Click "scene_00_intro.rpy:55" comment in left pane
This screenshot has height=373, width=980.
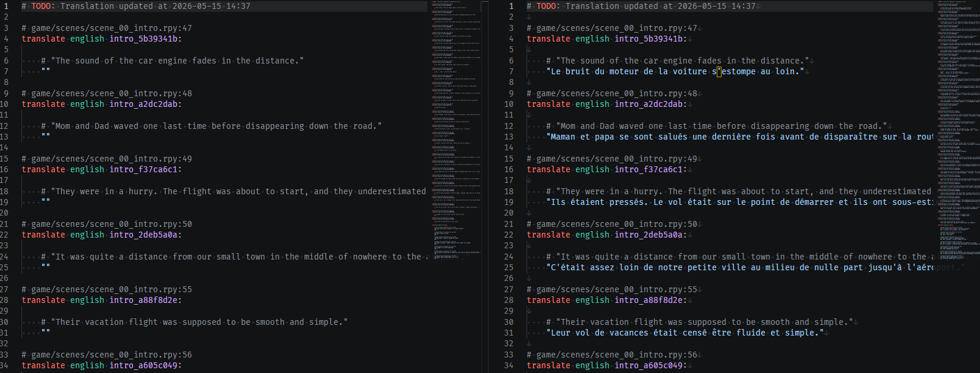[x=106, y=289]
